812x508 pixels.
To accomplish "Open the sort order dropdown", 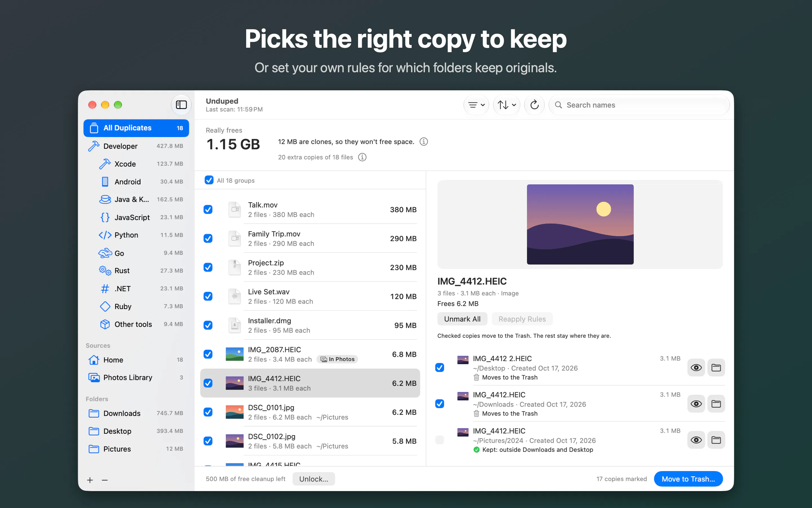I will point(506,105).
